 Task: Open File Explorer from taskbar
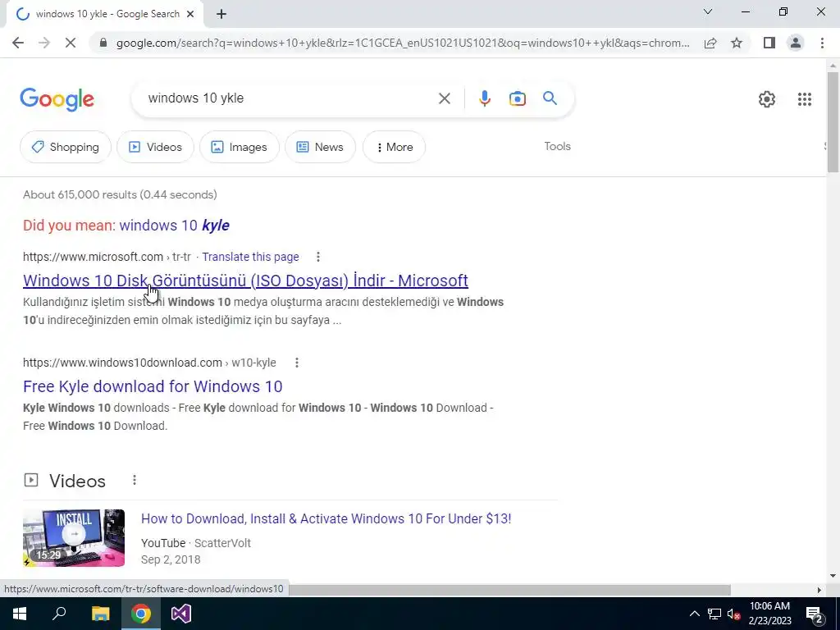click(x=100, y=614)
